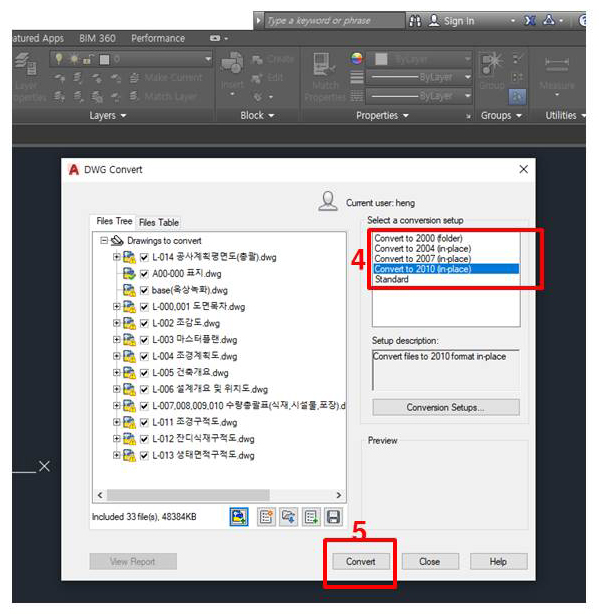
Task: Uncheck the L-014 공사계획평면도(총괄).dwg checkbox
Action: coord(144,257)
